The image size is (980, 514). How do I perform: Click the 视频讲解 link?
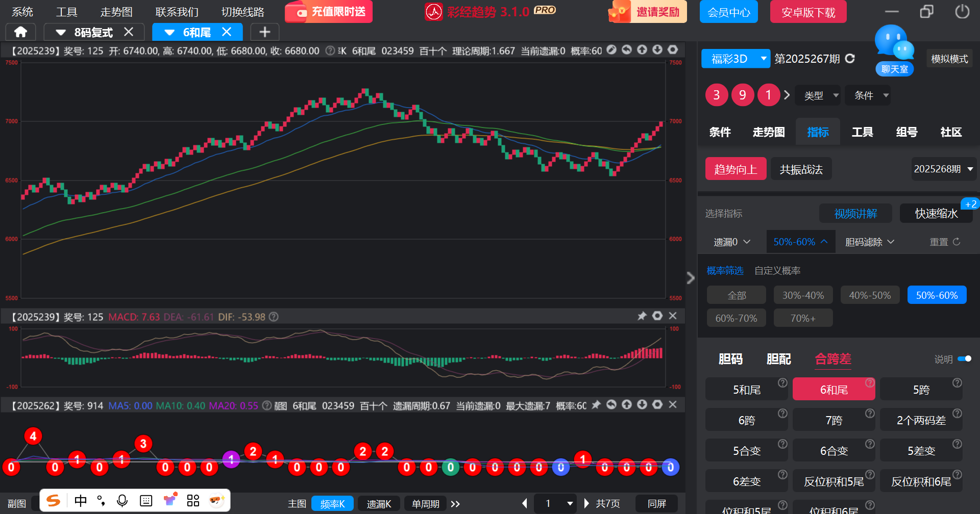point(855,213)
